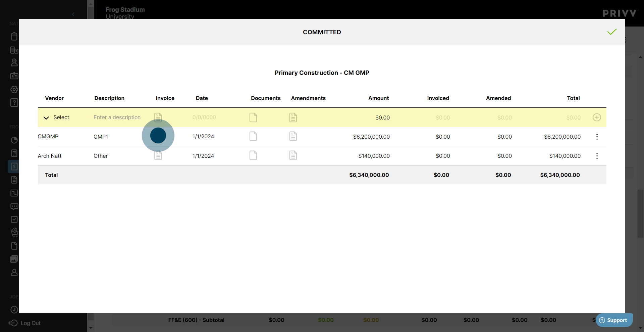This screenshot has height=332, width=644.
Task: Open the chat bubble icon in the sidebar
Action: [x=14, y=206]
